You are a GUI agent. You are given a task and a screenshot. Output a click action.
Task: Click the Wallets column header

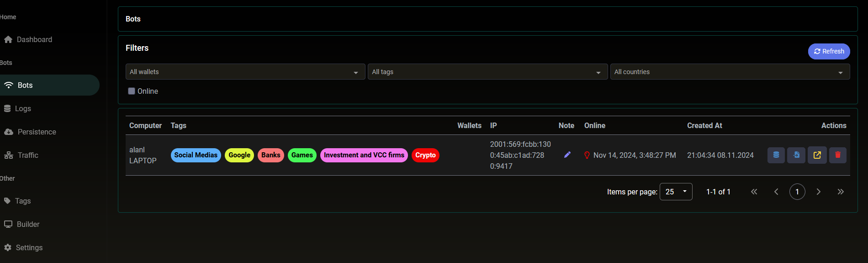click(x=470, y=125)
